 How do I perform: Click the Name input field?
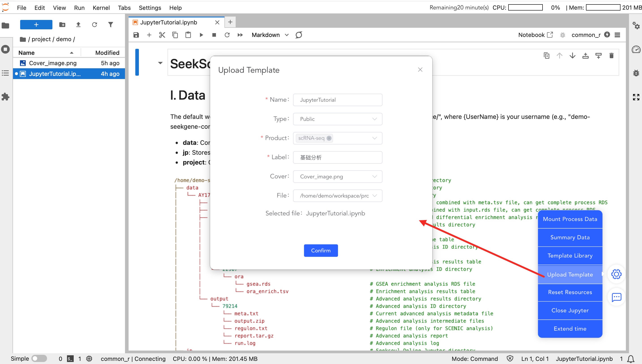337,100
